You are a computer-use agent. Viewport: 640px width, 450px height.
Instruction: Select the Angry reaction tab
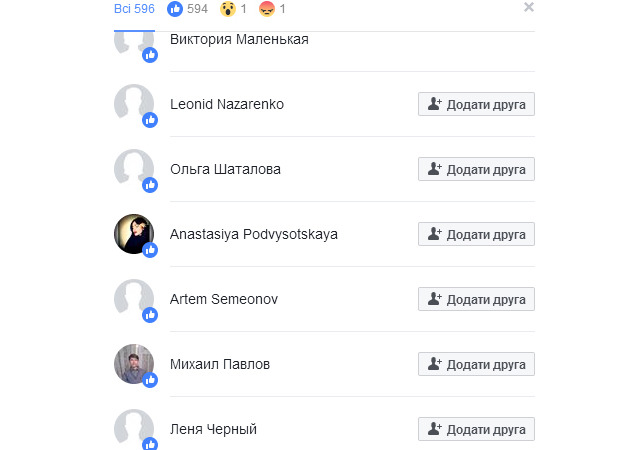click(272, 9)
